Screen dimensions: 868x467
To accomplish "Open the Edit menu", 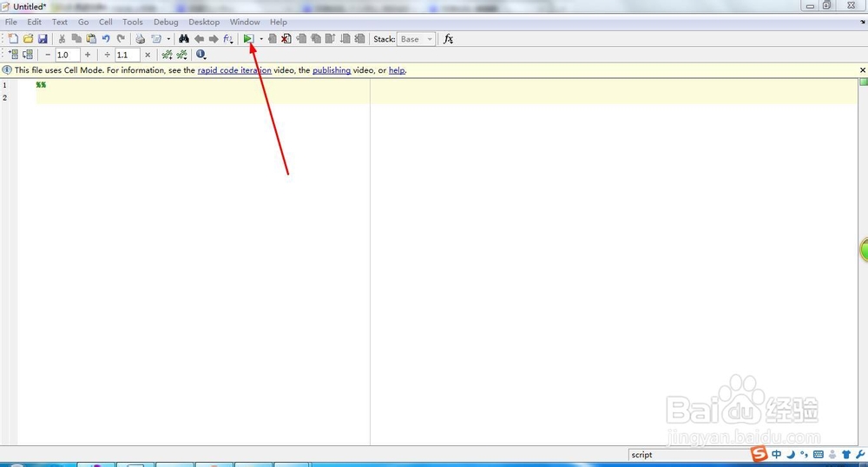I will coord(35,22).
